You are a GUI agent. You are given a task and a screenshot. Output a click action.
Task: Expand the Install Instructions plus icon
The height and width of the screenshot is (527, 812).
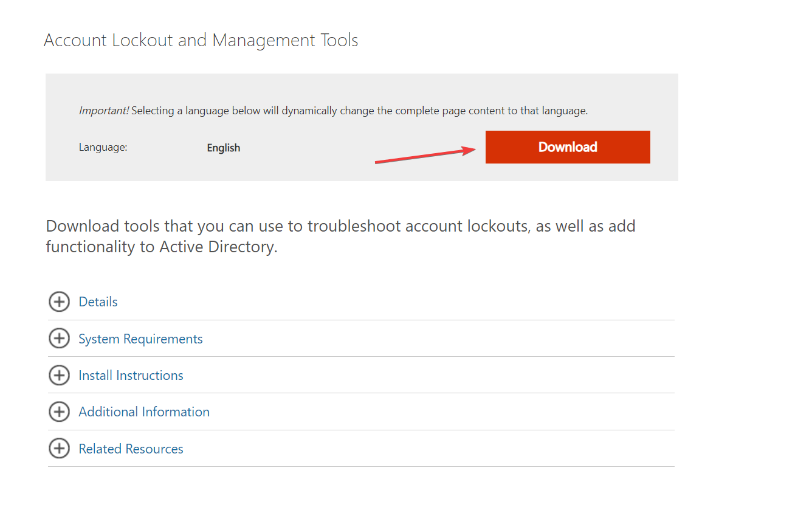click(59, 375)
